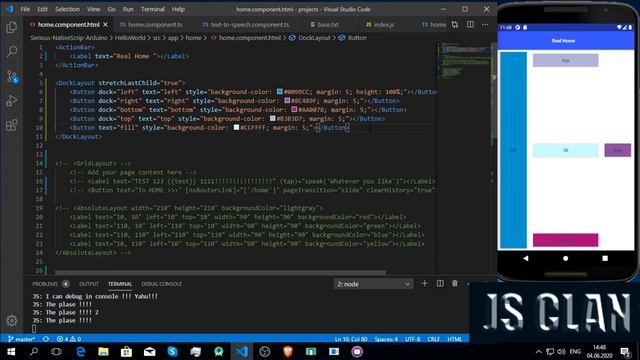Switch to home.component.ts tab
The height and width of the screenshot is (360, 640).
(x=151, y=24)
